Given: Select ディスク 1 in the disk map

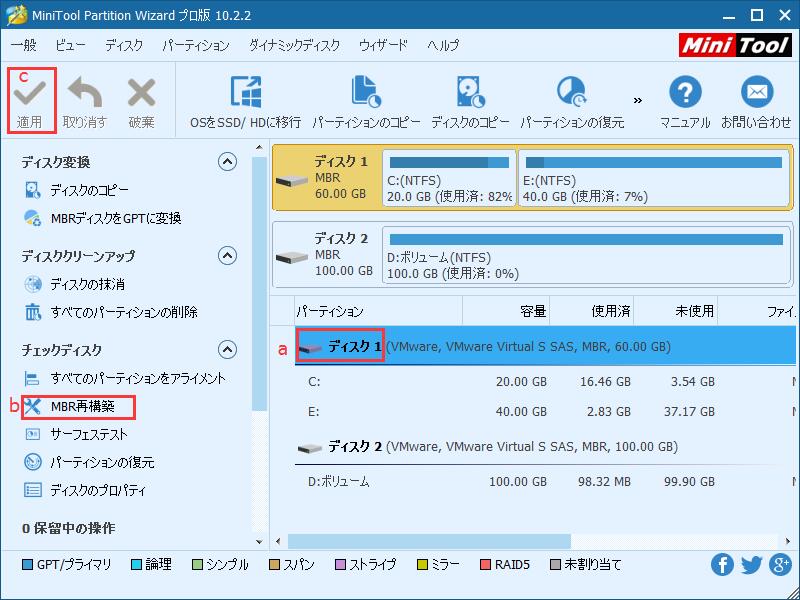Looking at the screenshot, I should [x=328, y=178].
